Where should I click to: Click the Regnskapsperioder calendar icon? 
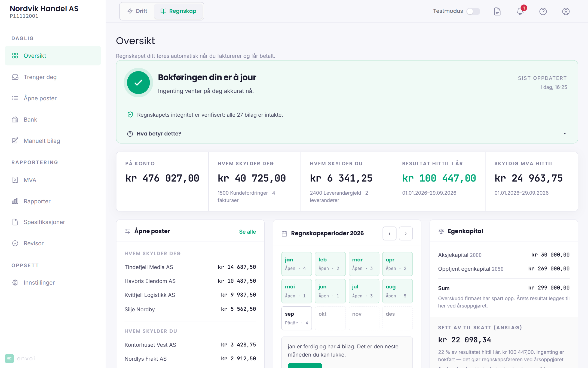[x=284, y=234]
